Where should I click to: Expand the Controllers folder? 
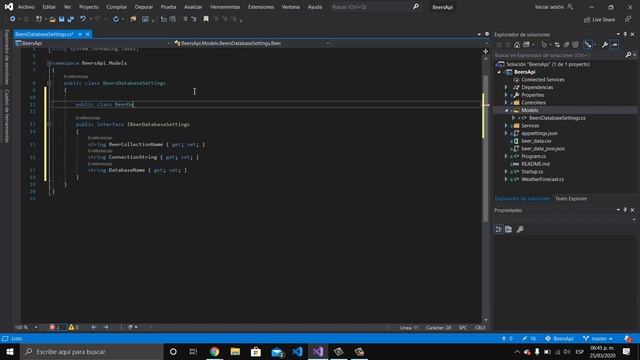[x=506, y=103]
